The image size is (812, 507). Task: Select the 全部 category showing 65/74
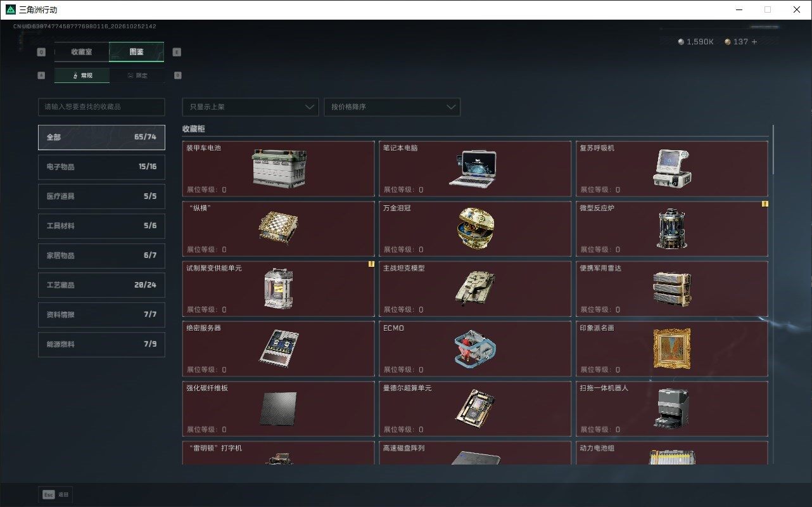click(x=101, y=138)
